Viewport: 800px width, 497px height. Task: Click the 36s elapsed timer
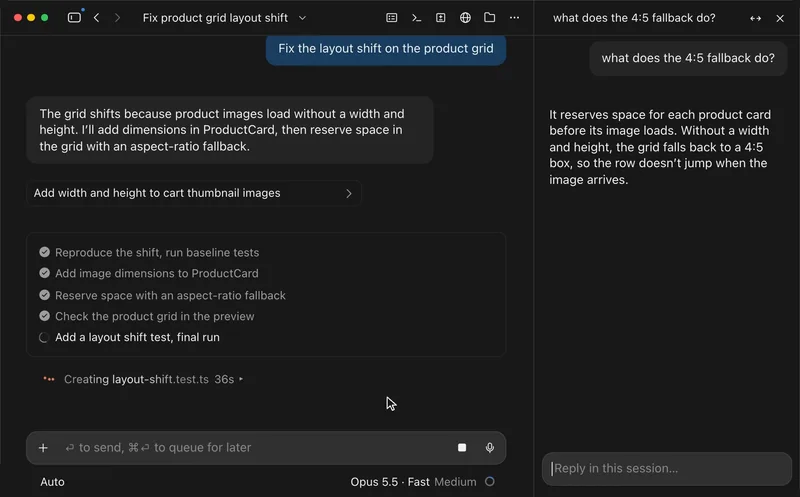coord(224,379)
